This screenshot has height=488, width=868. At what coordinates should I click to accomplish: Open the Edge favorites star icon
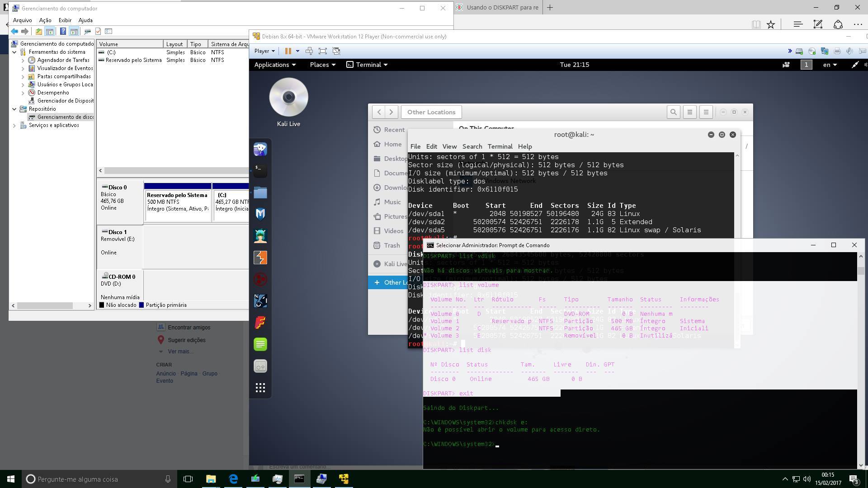(771, 24)
